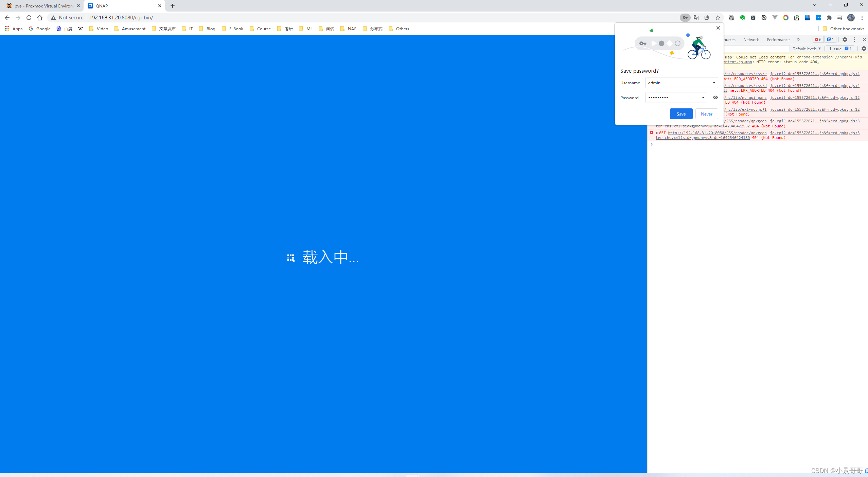Screen dimensions: 868x477
Task: Close the Save password popup
Action: coord(718,28)
